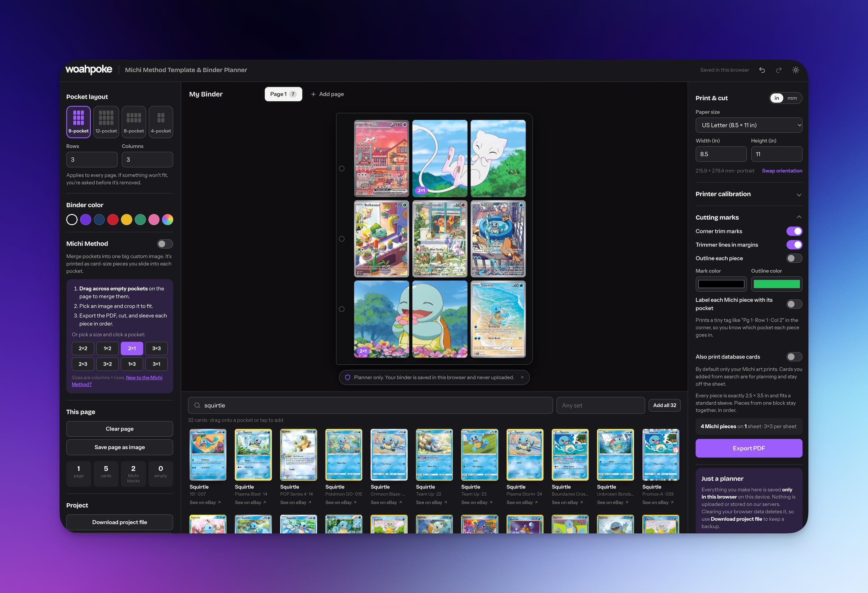The width and height of the screenshot is (868, 593).
Task: Enable Also print database cards
Action: click(x=794, y=357)
